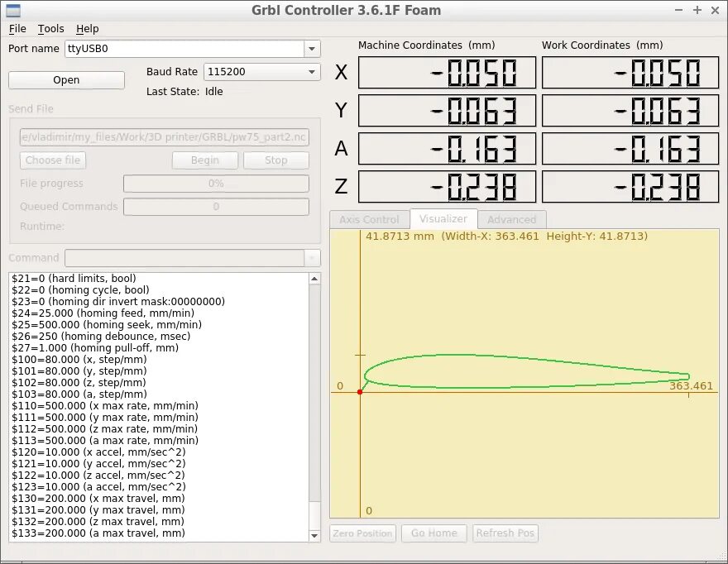Click the Work Z coordinate display

pyautogui.click(x=630, y=187)
